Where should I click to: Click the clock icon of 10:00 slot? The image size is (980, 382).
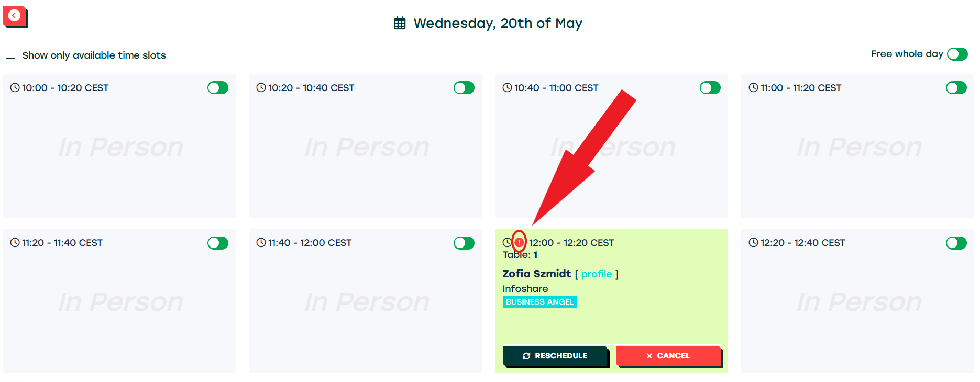click(15, 88)
